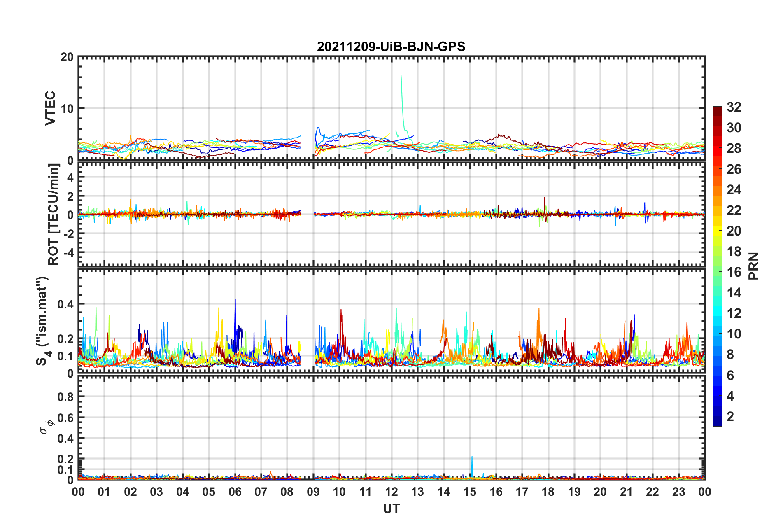Click PRN colorbar tick label 6

730,375
